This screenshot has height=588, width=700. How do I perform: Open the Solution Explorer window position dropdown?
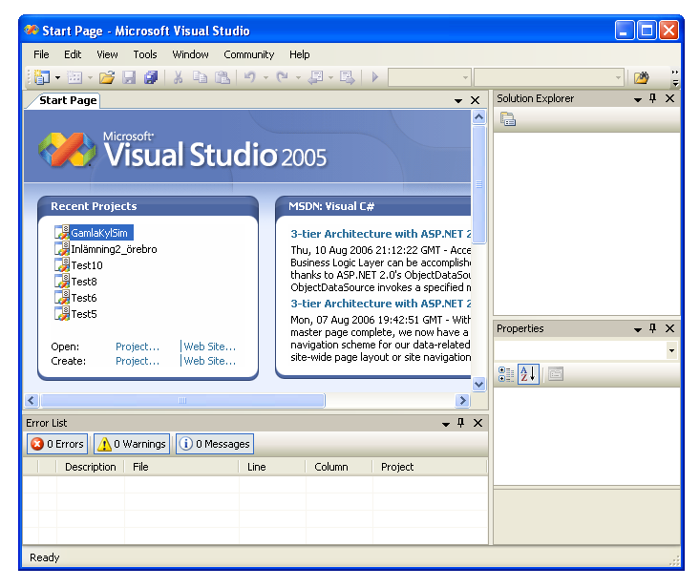pyautogui.click(x=638, y=99)
